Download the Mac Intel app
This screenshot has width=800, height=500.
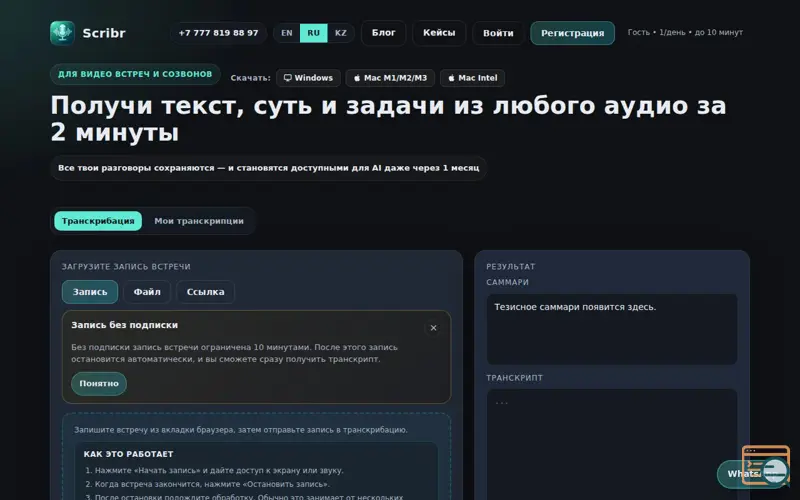point(472,78)
